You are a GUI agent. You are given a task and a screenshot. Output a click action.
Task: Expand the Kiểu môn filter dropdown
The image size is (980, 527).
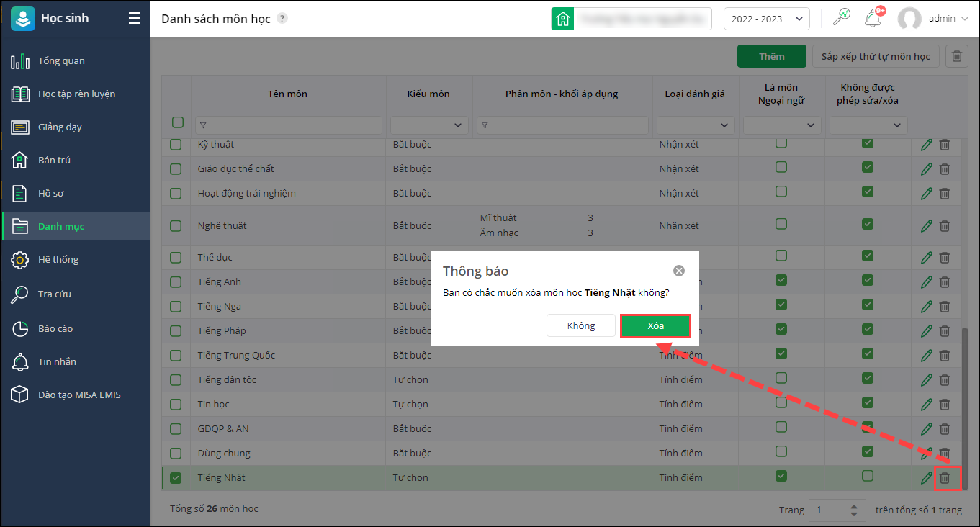click(x=428, y=125)
